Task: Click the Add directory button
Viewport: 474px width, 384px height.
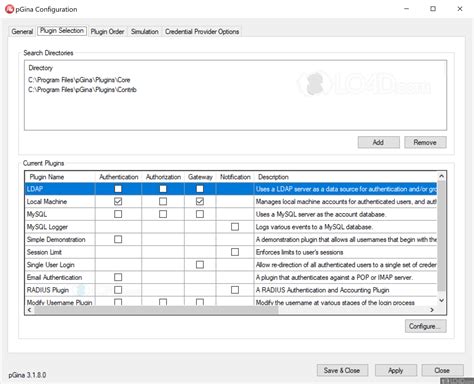Action: click(x=379, y=142)
